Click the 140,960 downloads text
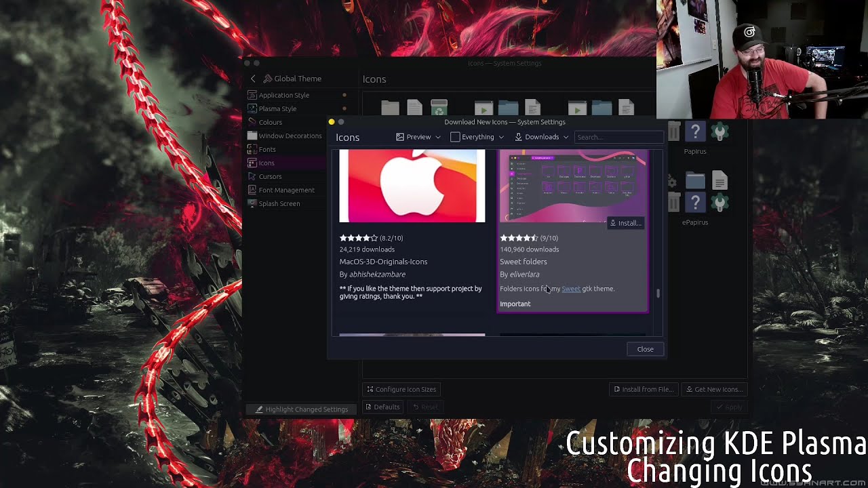Viewport: 868px width, 488px height. [x=529, y=249]
